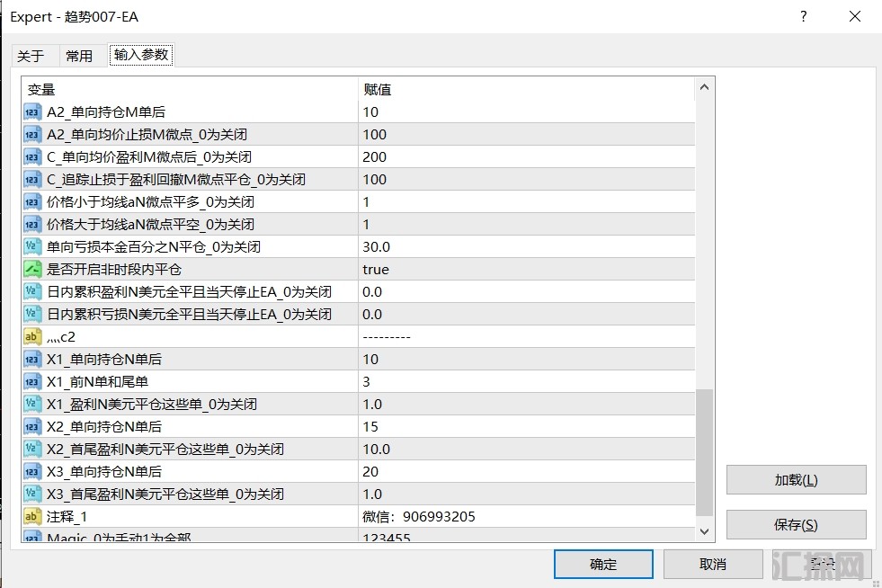
Task: Cancel the dialog with 取消 button
Action: point(712,565)
